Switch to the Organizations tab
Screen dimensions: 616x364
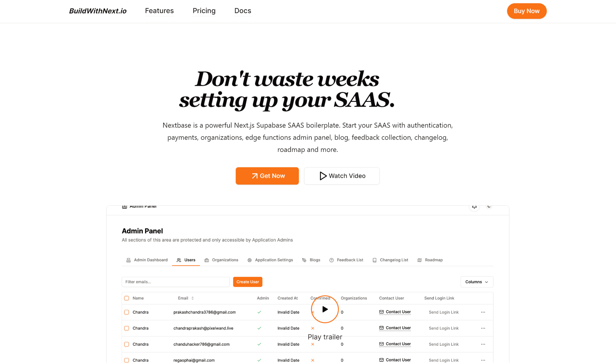(225, 260)
